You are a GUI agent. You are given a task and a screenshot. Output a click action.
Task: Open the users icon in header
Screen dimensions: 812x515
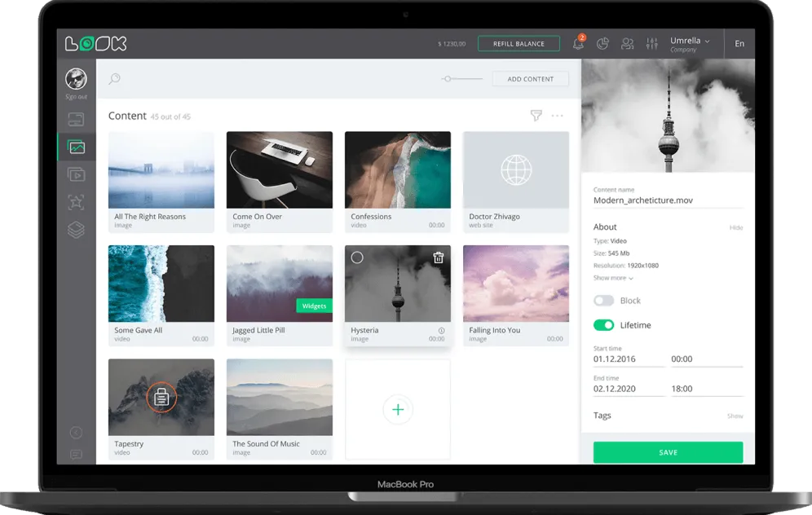[627, 44]
